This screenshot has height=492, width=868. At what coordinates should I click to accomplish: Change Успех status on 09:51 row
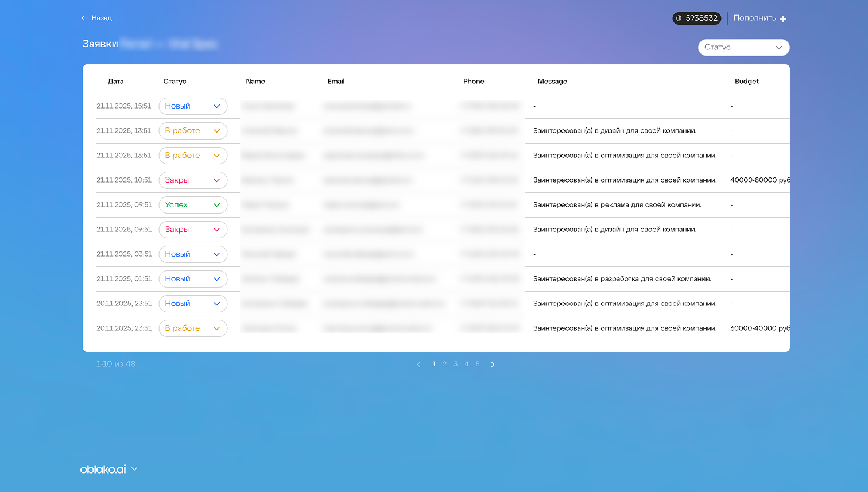pyautogui.click(x=193, y=205)
